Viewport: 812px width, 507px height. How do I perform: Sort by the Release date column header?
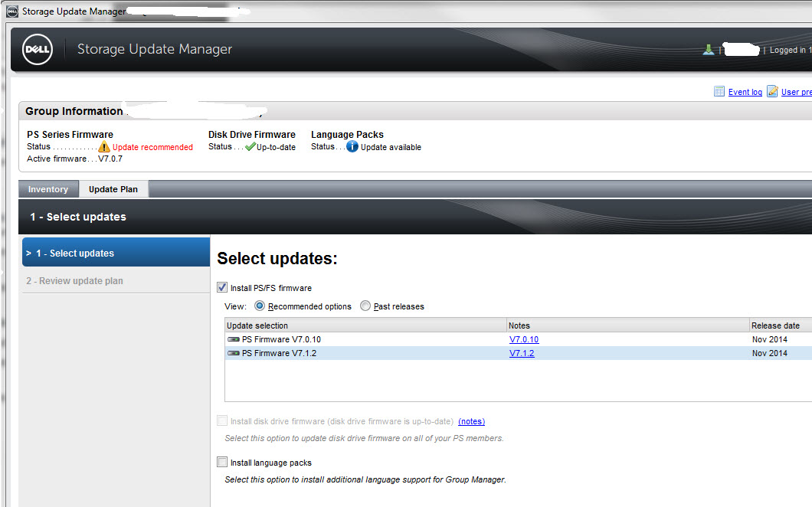click(781, 325)
